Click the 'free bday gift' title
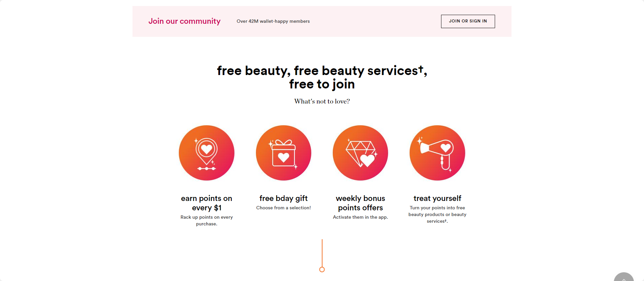Screen dimensions: 644x281 tap(283, 198)
